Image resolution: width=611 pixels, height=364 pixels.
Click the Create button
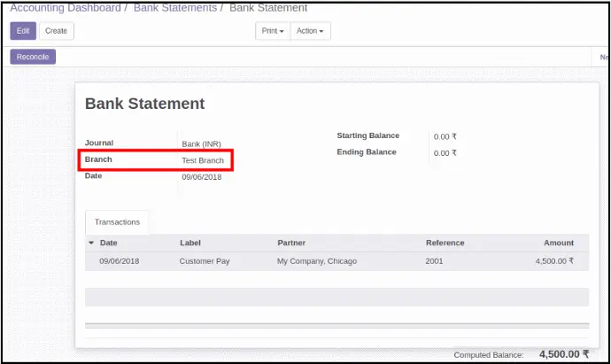click(x=57, y=31)
